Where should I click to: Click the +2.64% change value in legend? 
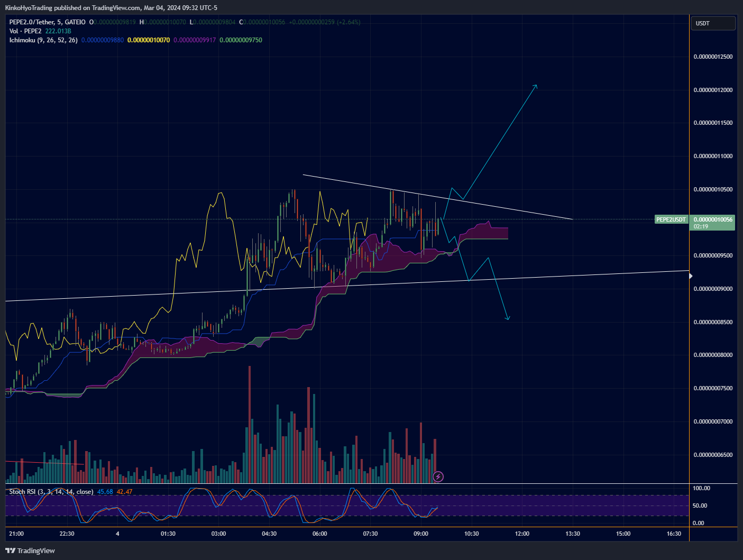349,22
